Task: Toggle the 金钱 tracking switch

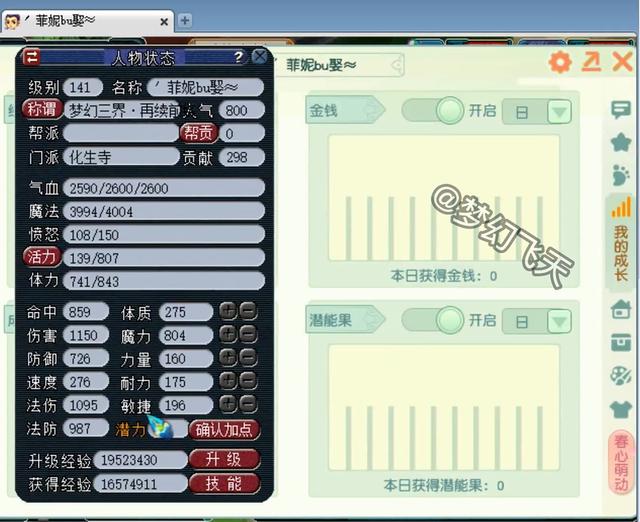Action: coord(434,110)
